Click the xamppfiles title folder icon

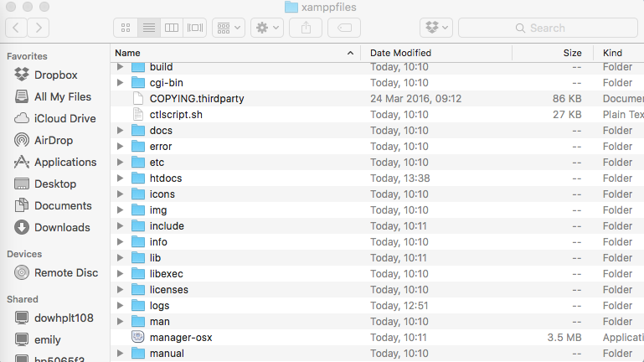tap(291, 7)
